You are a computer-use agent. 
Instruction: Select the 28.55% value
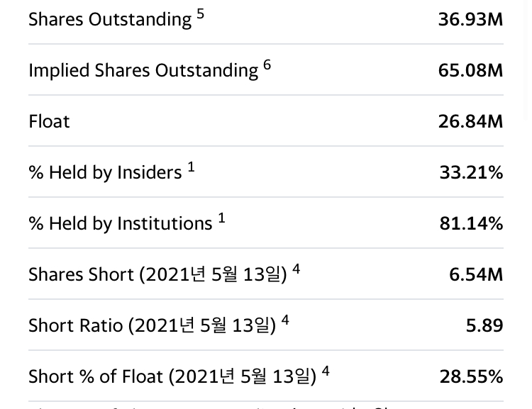tap(471, 376)
